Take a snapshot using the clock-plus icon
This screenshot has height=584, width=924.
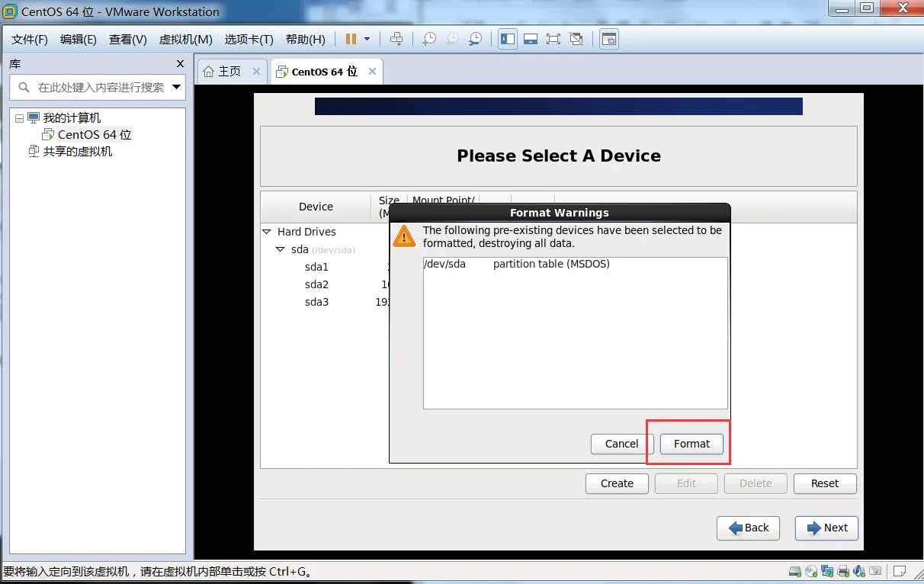pyautogui.click(x=430, y=39)
